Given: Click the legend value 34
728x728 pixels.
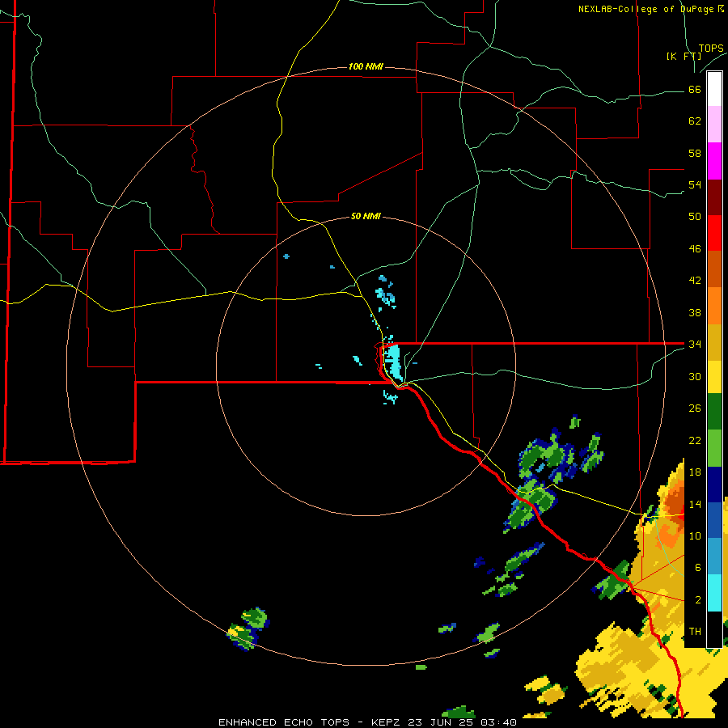Looking at the screenshot, I should point(695,344).
